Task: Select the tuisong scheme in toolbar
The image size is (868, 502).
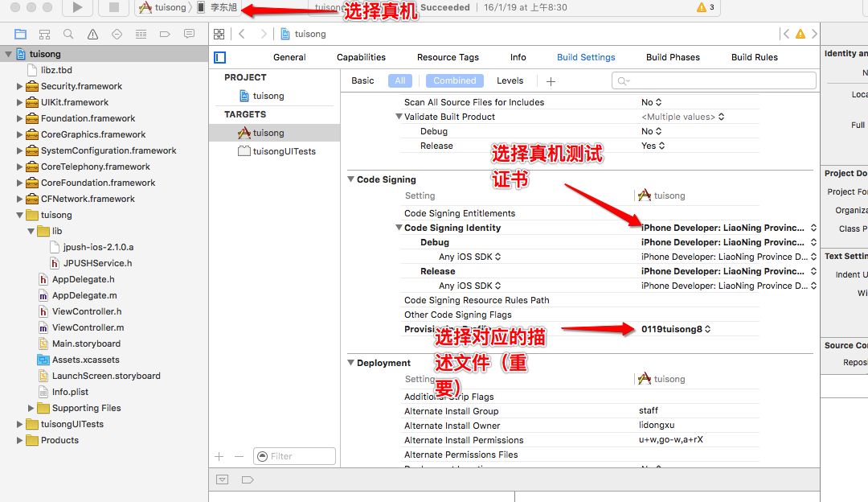Action: [163, 7]
